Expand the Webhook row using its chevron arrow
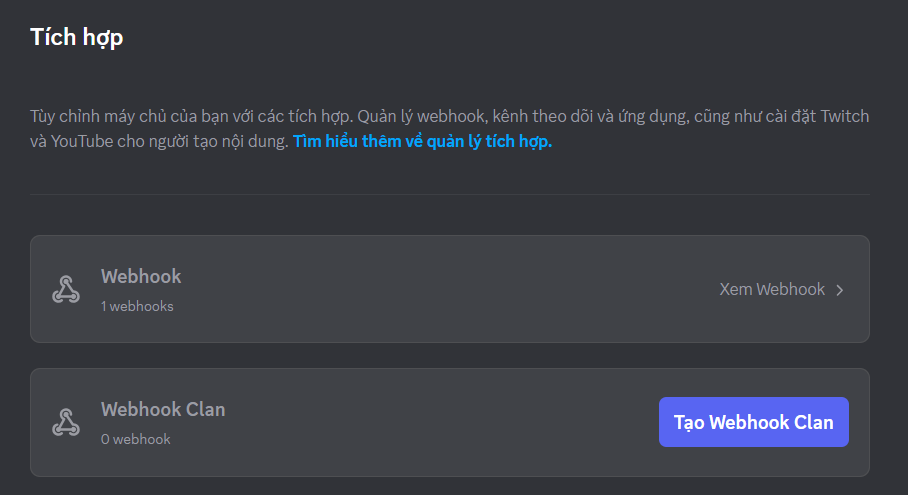Image resolution: width=908 pixels, height=495 pixels. click(x=840, y=290)
